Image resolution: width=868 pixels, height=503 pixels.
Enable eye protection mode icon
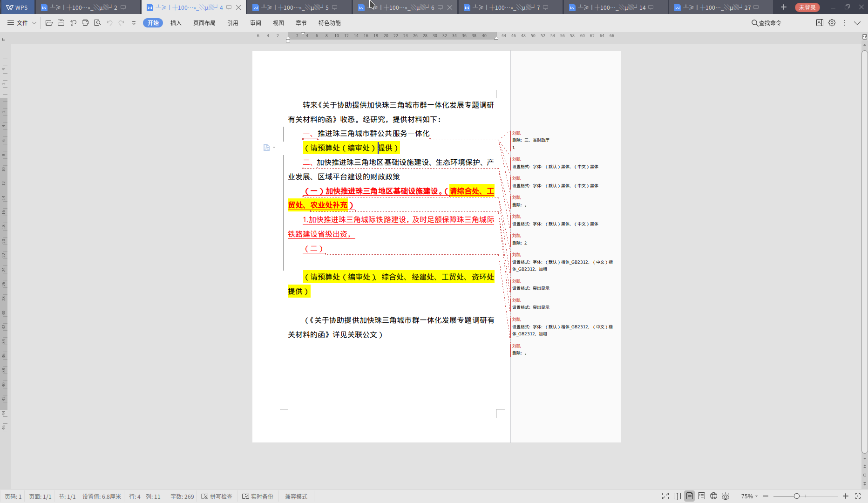coord(726,496)
